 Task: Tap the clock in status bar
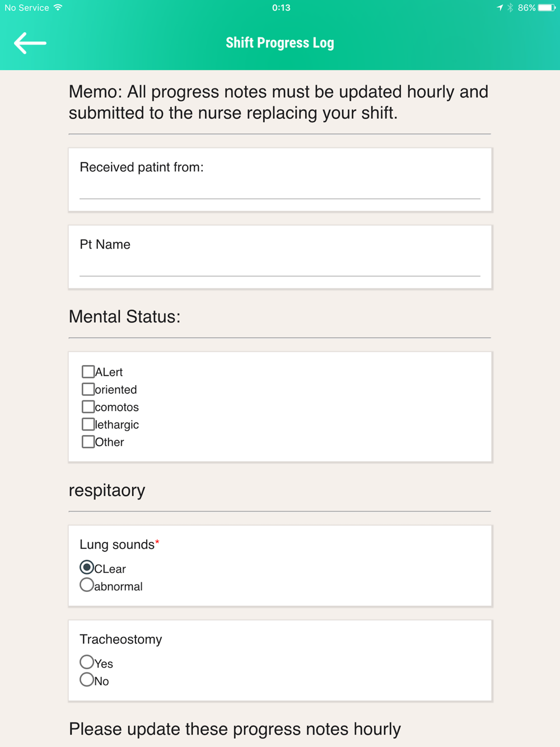[x=281, y=8]
